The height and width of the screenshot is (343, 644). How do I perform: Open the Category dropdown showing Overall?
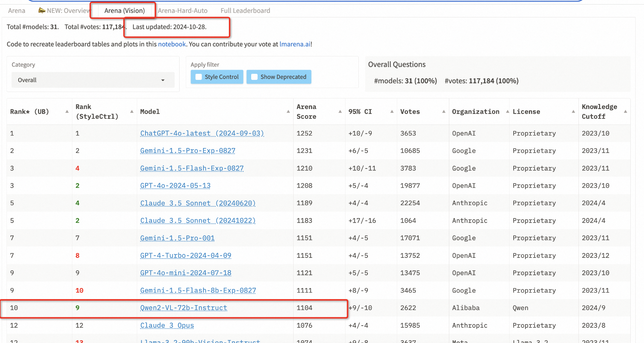point(93,80)
